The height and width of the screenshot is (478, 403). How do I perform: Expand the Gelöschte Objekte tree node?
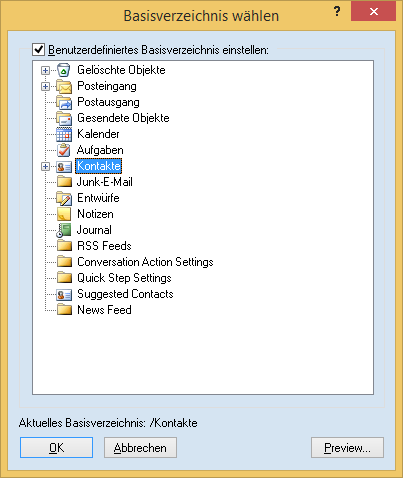(x=45, y=70)
